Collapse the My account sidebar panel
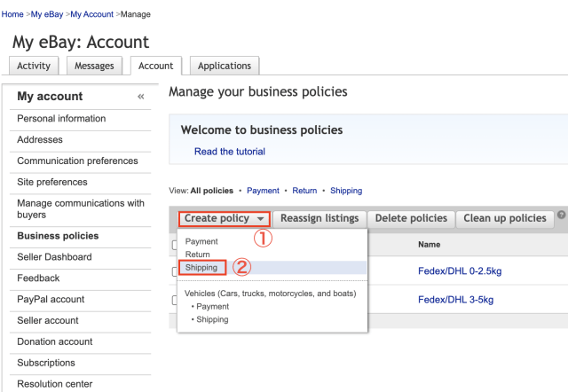This screenshot has width=568, height=392. [x=140, y=97]
